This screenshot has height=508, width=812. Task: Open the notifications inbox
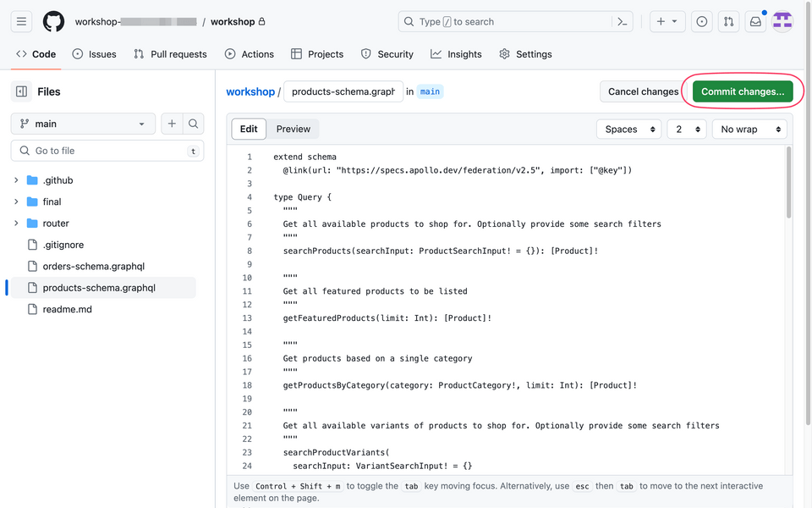point(755,22)
